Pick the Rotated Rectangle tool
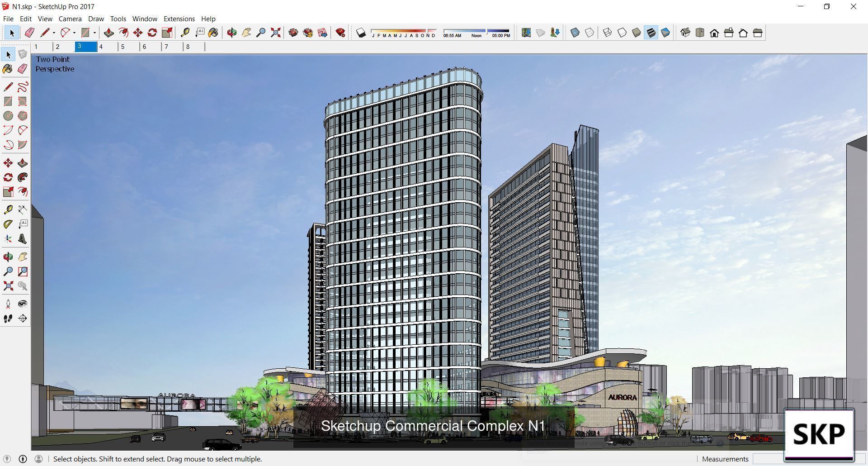 coord(23,101)
